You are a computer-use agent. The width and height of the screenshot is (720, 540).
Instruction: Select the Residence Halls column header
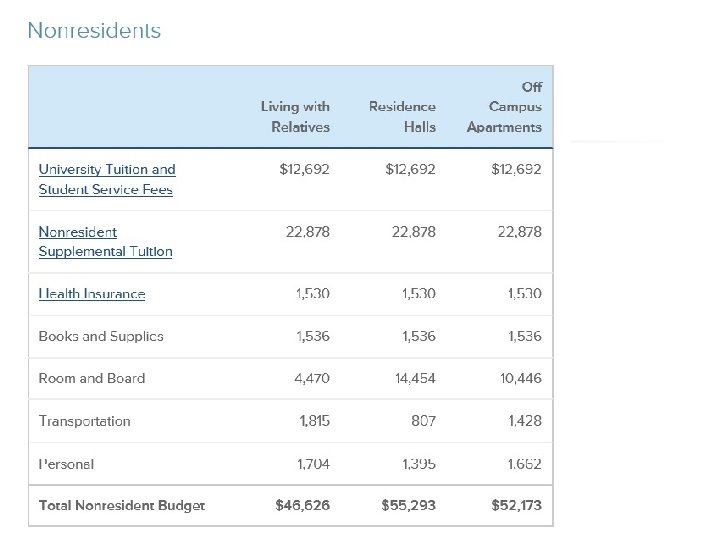point(402,116)
